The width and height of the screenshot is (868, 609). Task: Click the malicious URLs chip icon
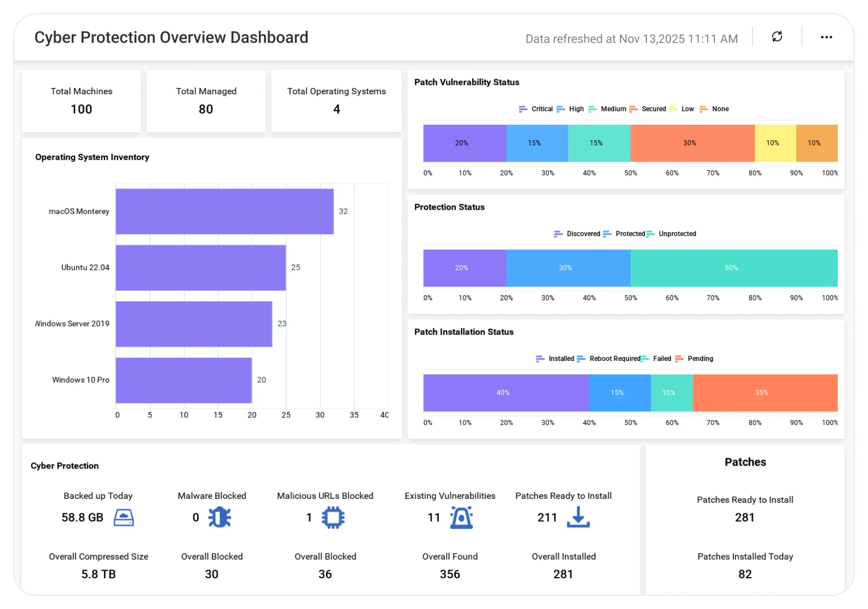pos(333,518)
